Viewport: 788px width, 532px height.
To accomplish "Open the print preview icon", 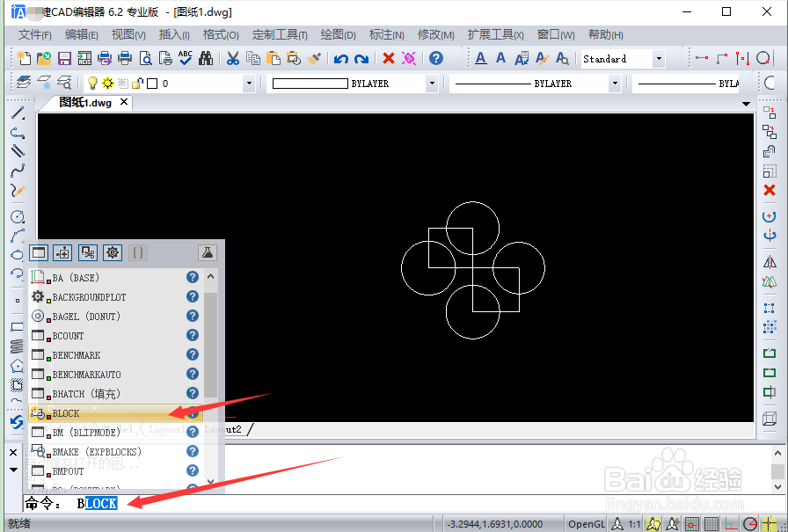I will pos(145,58).
